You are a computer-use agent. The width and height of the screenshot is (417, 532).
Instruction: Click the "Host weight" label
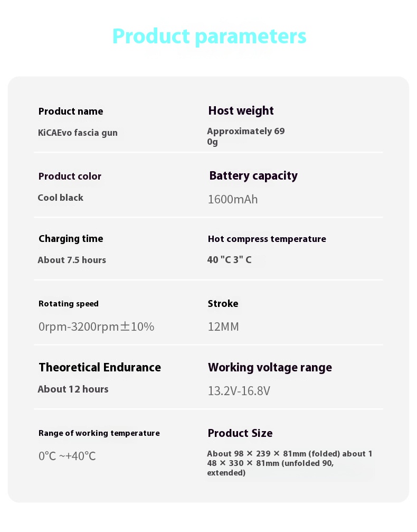[241, 111]
